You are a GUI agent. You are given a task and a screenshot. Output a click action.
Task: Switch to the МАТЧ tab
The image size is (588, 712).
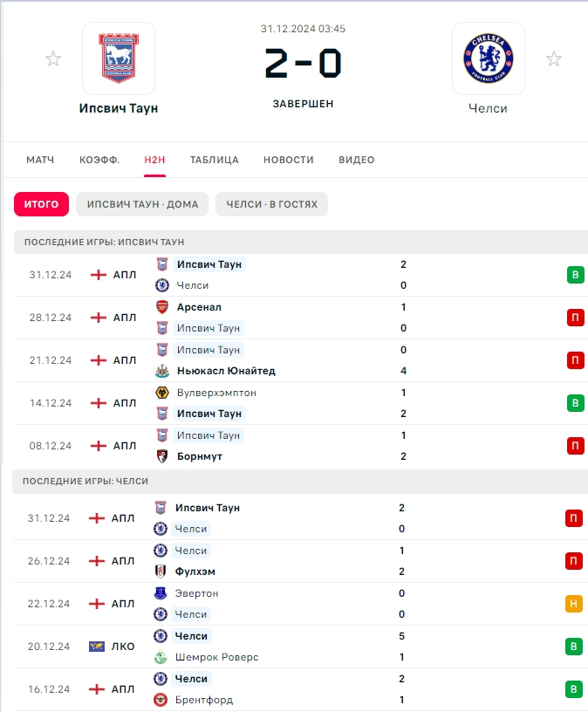point(40,160)
